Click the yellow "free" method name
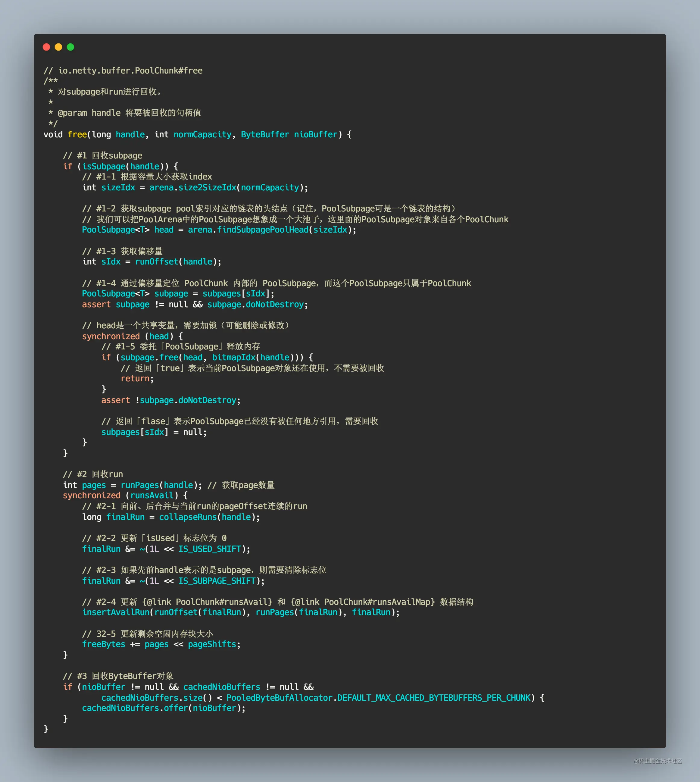700x782 pixels. [77, 135]
